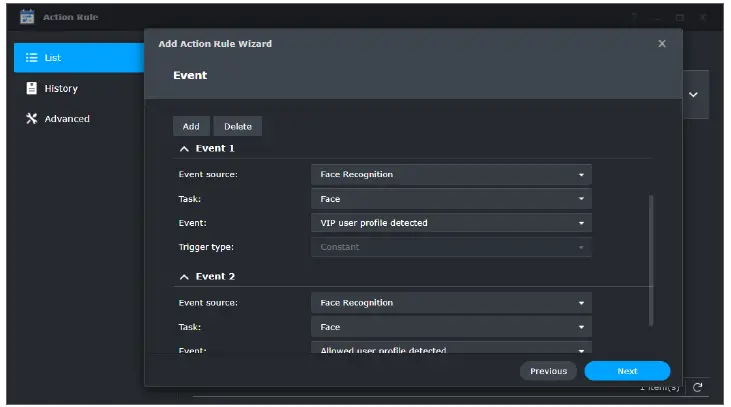Click the History document icon

coord(31,88)
